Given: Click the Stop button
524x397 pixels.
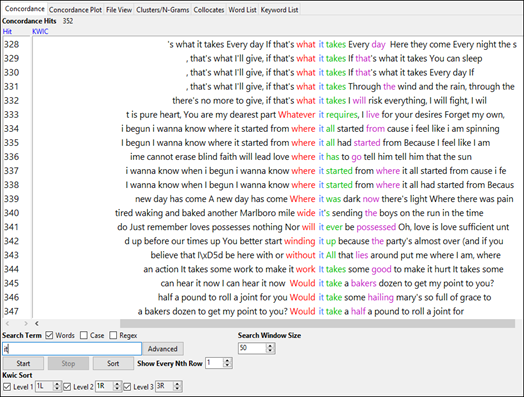Looking at the screenshot, I should tap(68, 363).
